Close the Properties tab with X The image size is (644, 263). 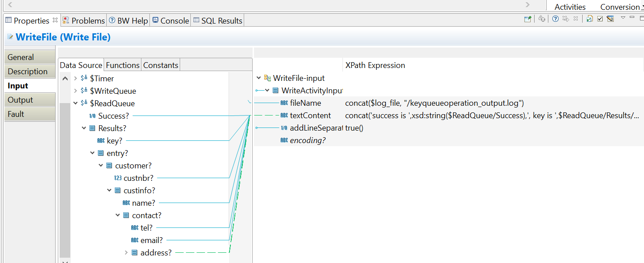click(x=55, y=20)
